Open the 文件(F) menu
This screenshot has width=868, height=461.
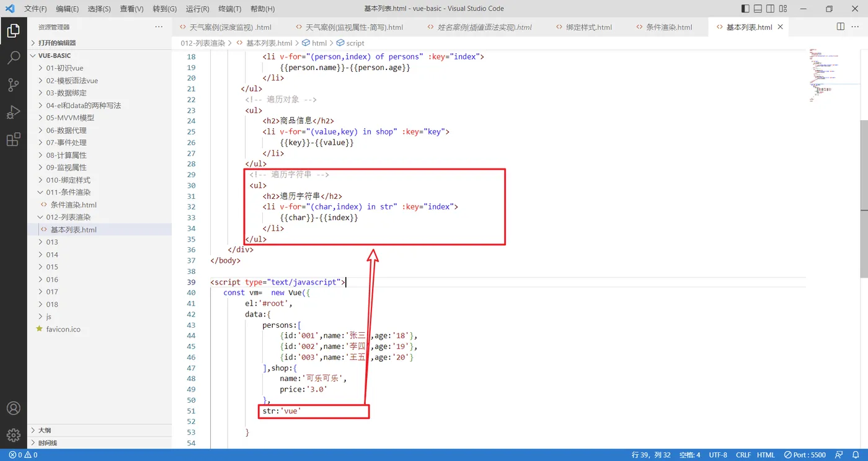click(35, 9)
